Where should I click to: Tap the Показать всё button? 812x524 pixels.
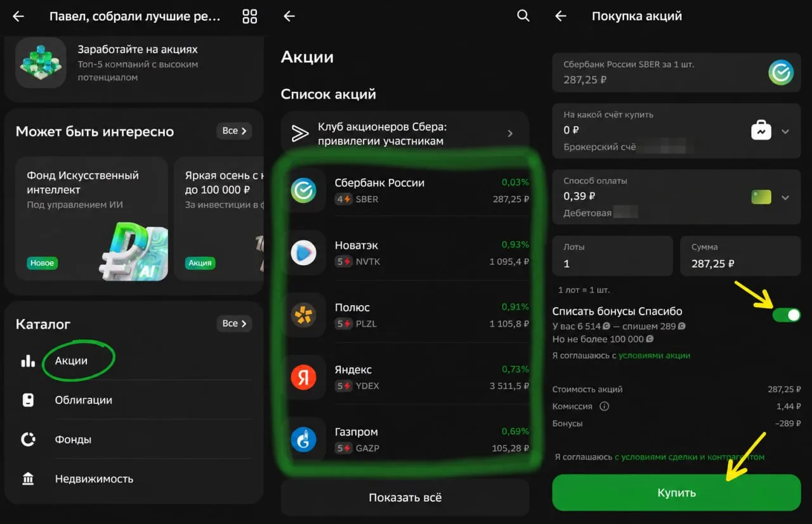(405, 497)
